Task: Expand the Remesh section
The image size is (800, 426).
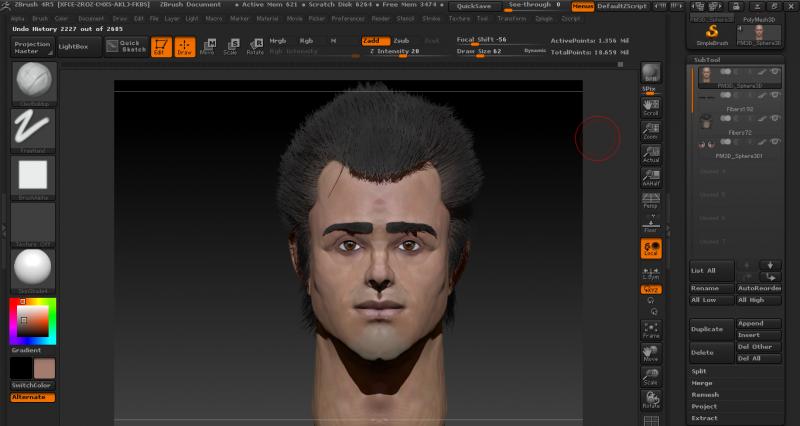Action: [704, 395]
